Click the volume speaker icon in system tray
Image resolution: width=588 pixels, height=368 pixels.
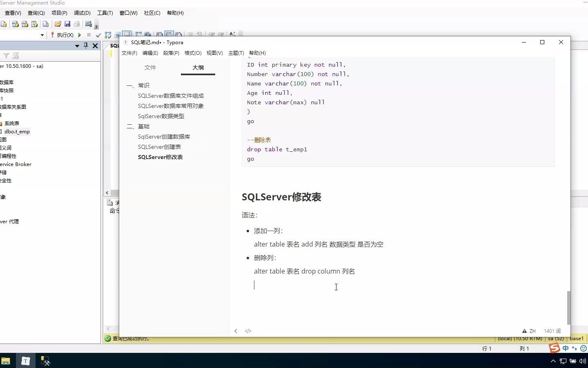(582, 361)
